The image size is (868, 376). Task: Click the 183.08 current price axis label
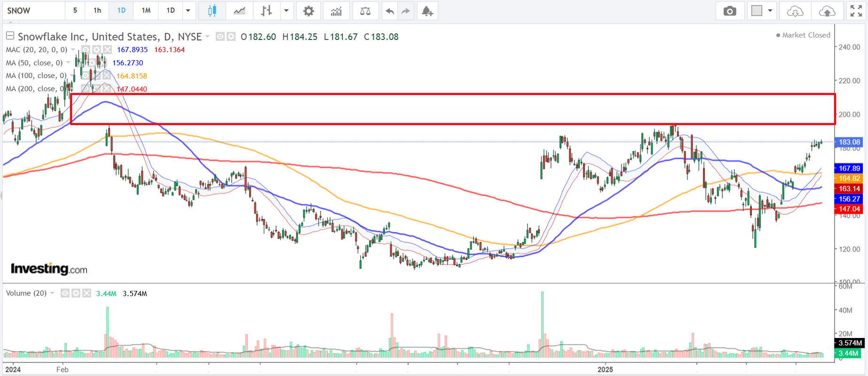tap(849, 142)
